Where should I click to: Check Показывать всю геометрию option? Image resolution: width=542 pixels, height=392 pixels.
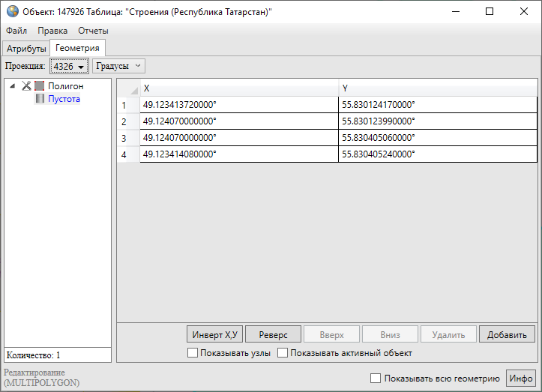[x=376, y=379]
